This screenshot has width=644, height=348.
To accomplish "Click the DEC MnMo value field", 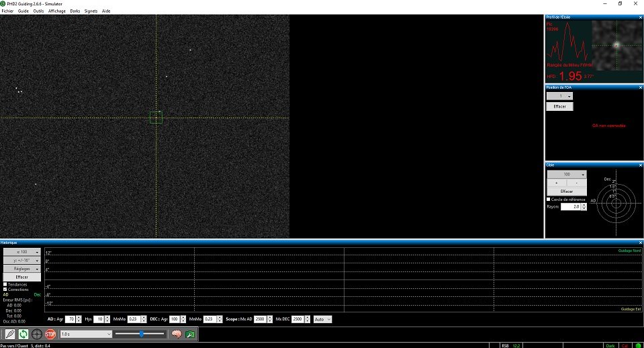I will (x=210, y=319).
